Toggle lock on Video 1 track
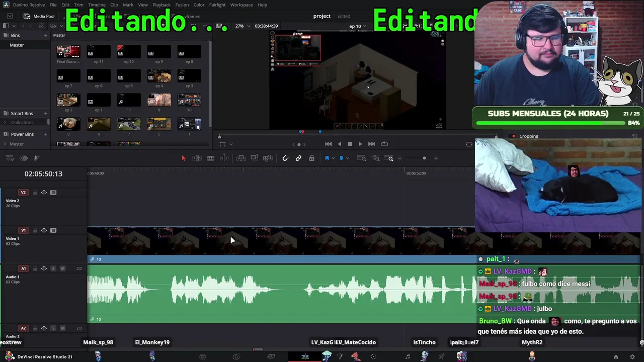The height and width of the screenshot is (362, 644). pos(35,230)
